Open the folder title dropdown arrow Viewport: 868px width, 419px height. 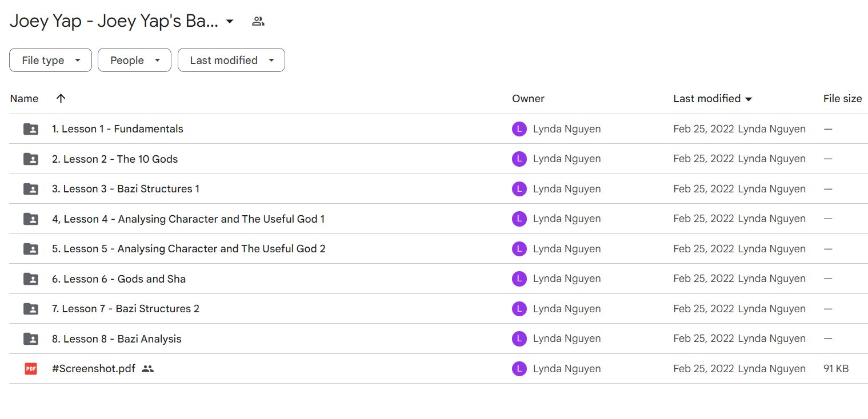[x=230, y=22]
